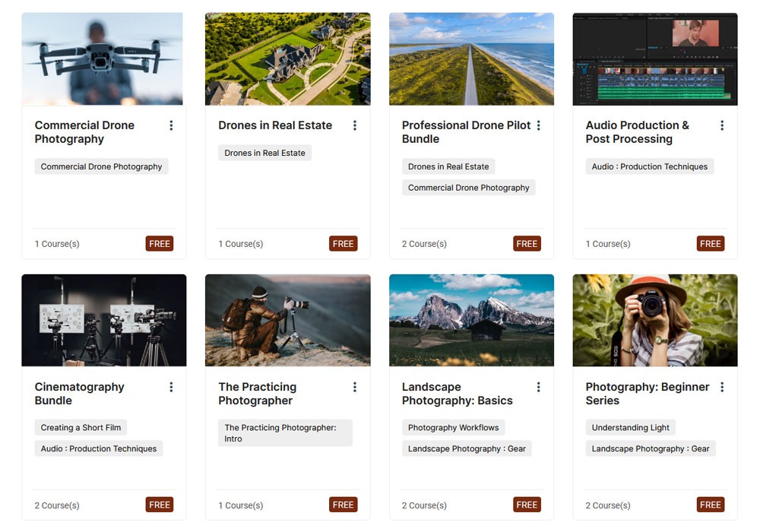Screen dimensions: 760x532
Task: Open the aerial coastal road bundle image
Action: (471, 59)
